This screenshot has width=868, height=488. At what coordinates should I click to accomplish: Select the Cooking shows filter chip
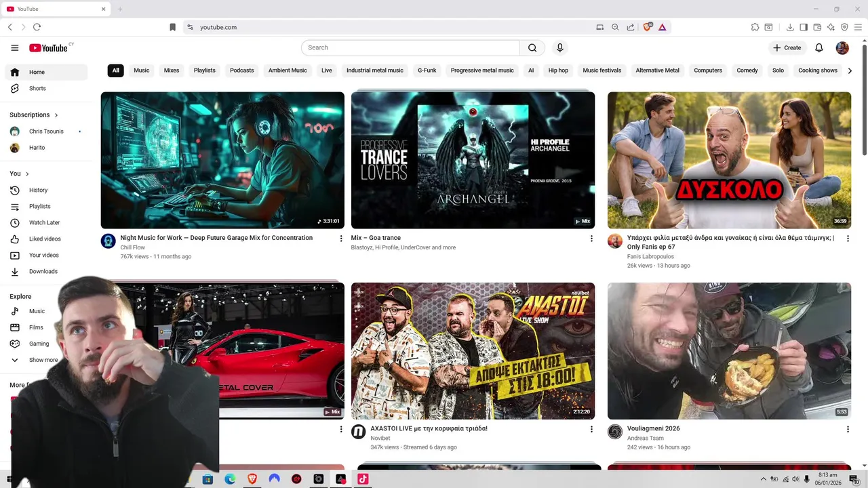(818, 70)
